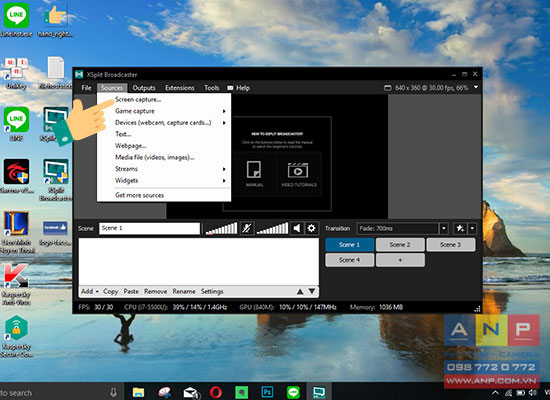Click the taskbar microphone search icon
Viewport: 550px width, 400px height.
click(113, 392)
